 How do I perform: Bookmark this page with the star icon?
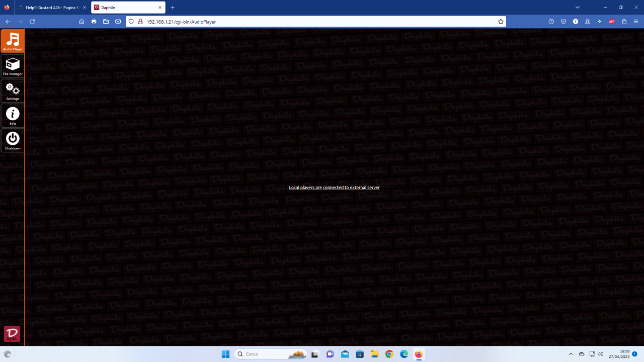(501, 22)
